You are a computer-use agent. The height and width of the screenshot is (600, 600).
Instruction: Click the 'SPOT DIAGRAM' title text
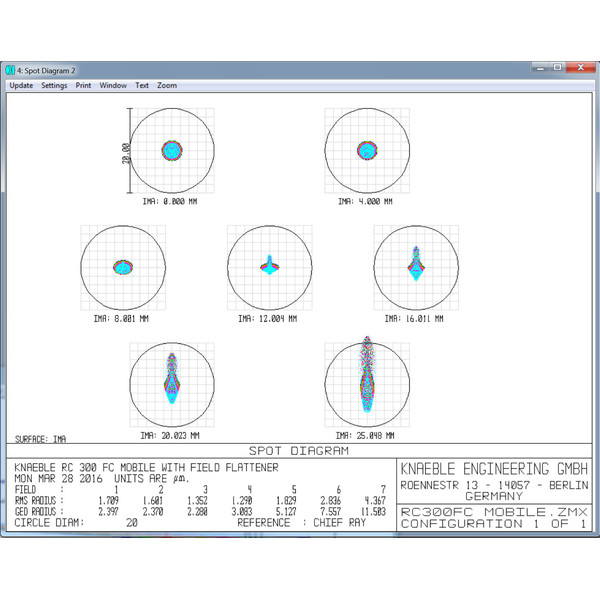[299, 451]
